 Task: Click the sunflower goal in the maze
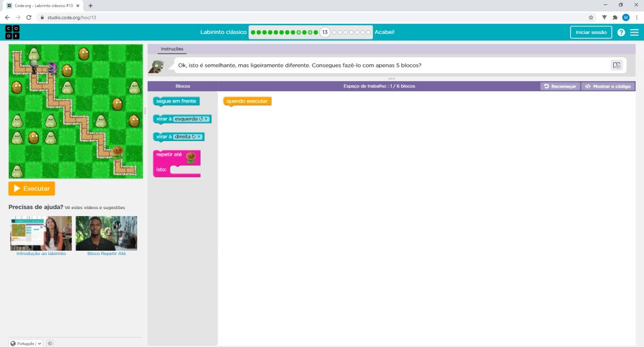click(x=118, y=151)
